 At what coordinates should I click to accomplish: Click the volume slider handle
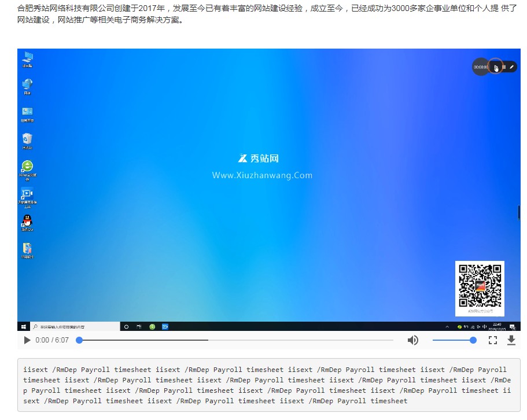(473, 340)
